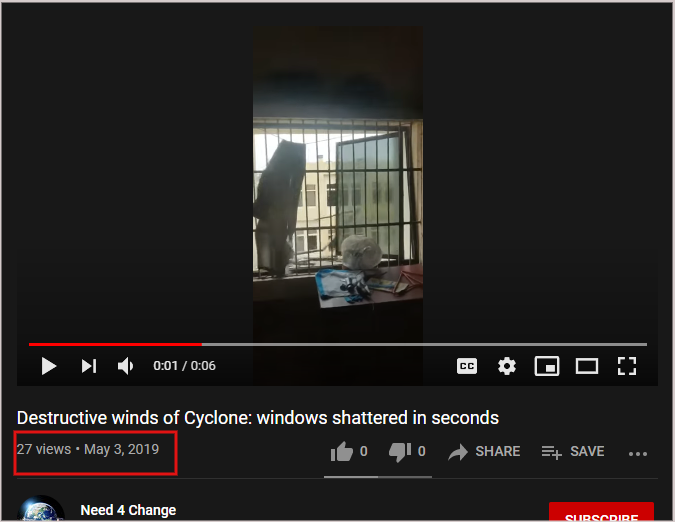The image size is (675, 522).
Task: Mute the video volume speaker icon
Action: (125, 366)
